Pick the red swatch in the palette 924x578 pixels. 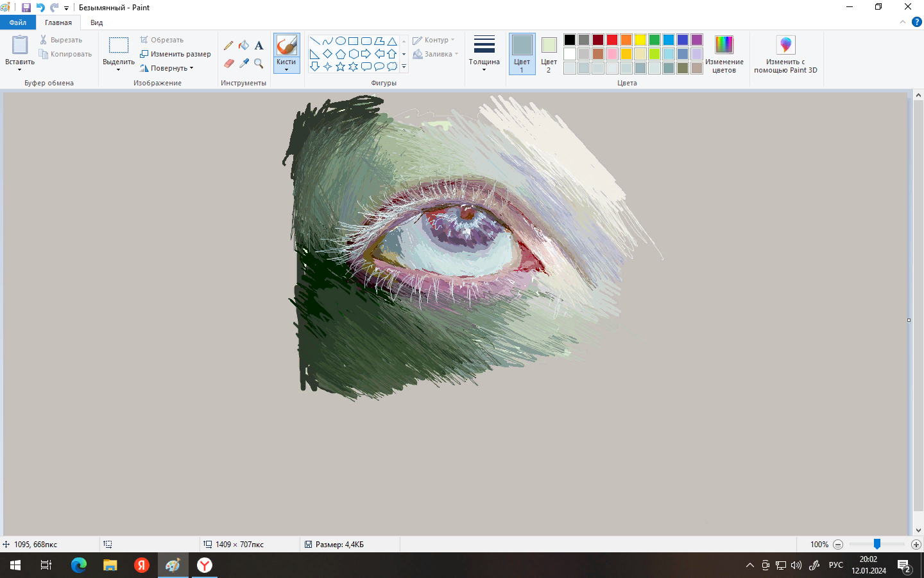(612, 40)
